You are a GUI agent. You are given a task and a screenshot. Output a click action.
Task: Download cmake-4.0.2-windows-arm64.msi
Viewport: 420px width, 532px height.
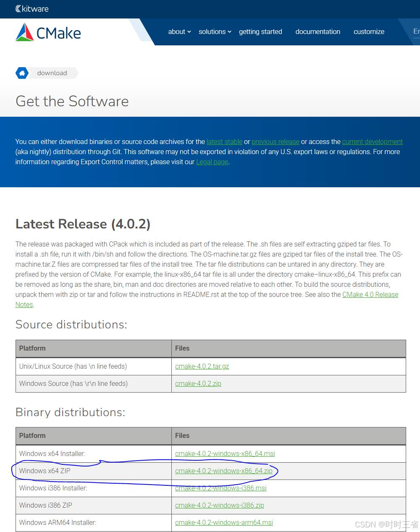coord(224,523)
